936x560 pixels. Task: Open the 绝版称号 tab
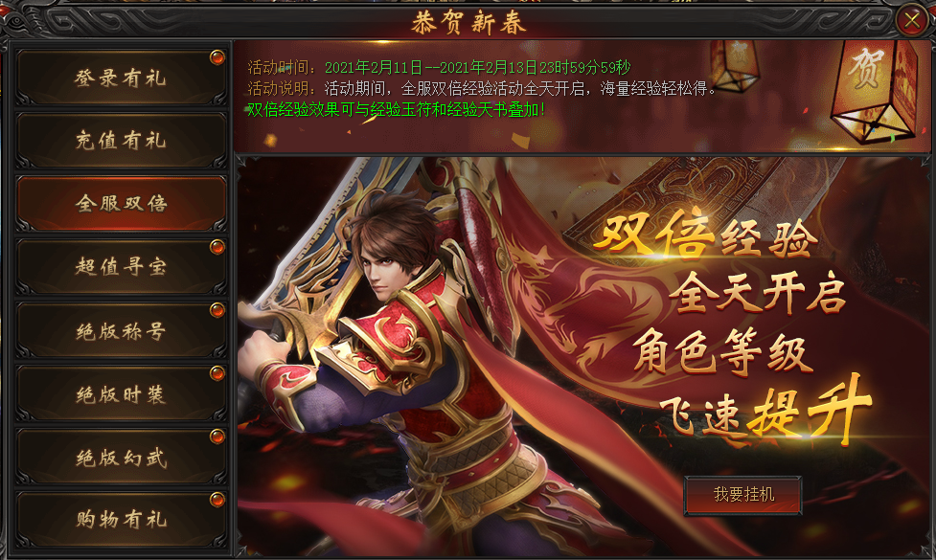(121, 330)
